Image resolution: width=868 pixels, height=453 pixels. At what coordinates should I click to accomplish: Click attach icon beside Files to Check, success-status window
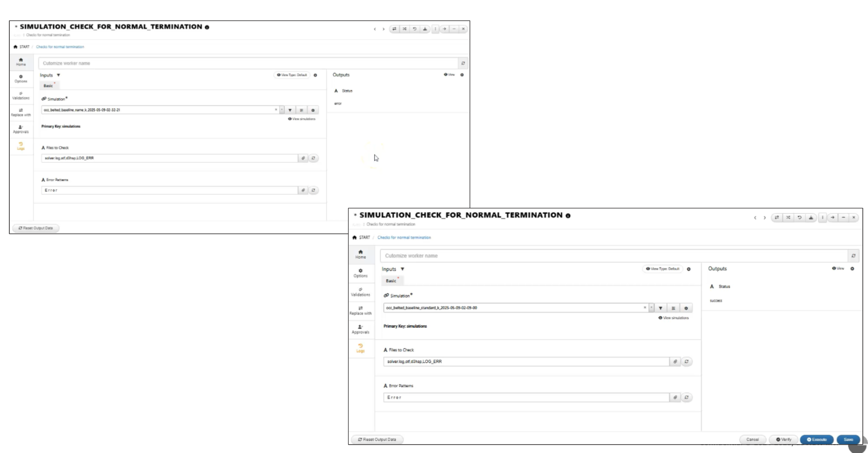point(675,361)
